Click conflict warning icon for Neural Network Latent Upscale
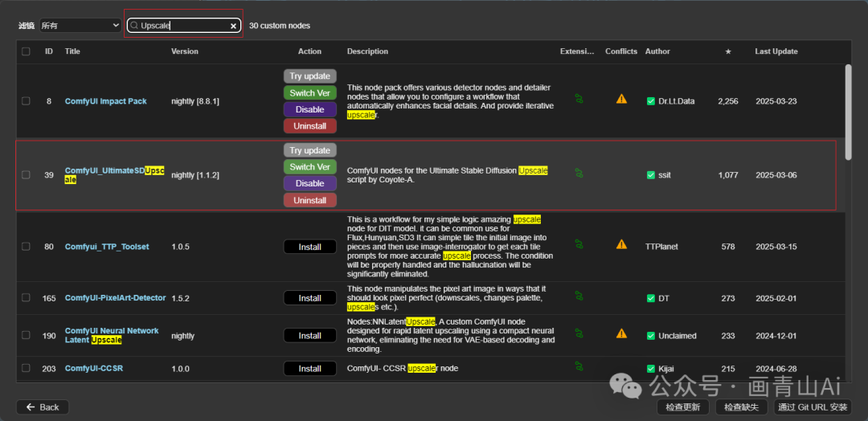Screen dimensions: 868x421 click(x=621, y=333)
